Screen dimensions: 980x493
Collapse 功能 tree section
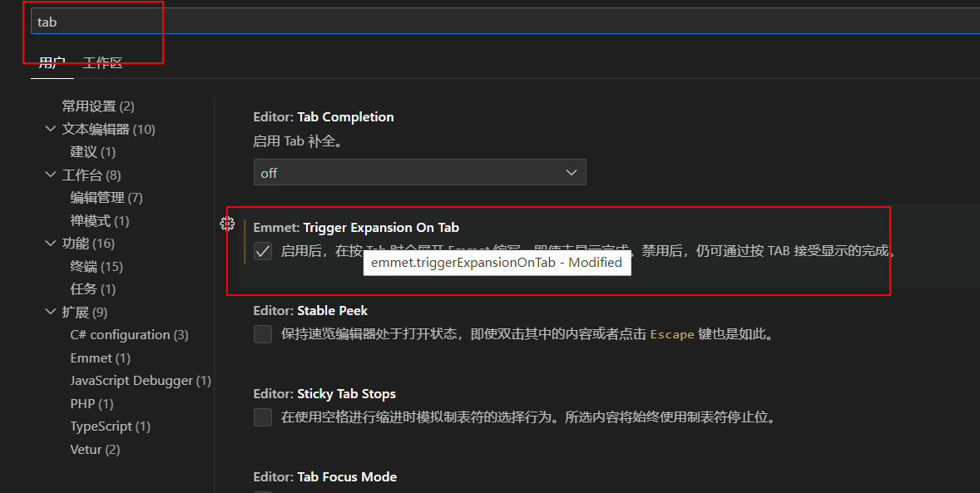[51, 243]
